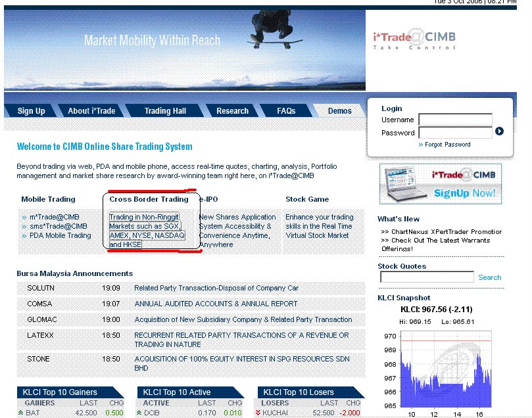This screenshot has width=532, height=418.
Task: Click the GLOMAC company name
Action: point(42,319)
